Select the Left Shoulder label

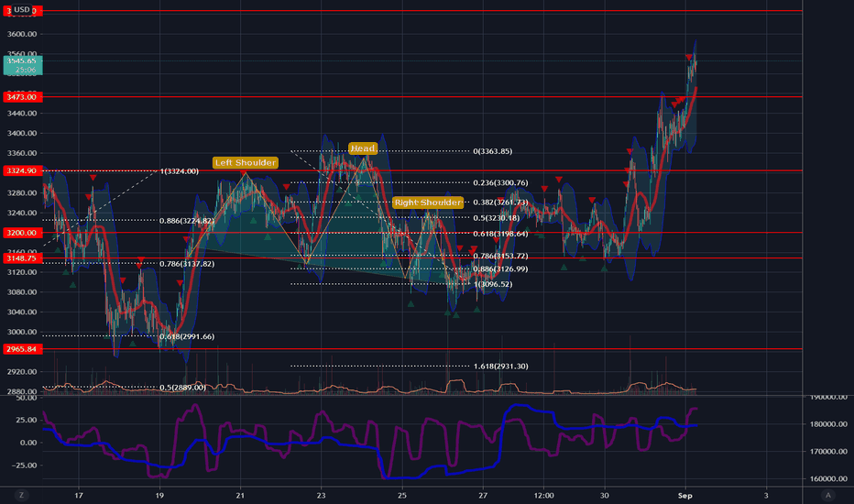(x=245, y=162)
